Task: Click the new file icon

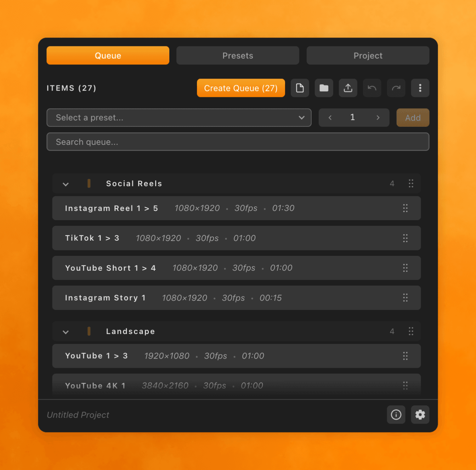Action: coord(300,88)
